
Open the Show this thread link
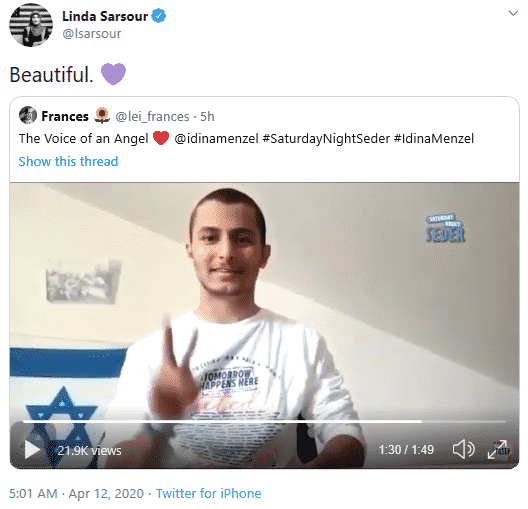pyautogui.click(x=68, y=161)
